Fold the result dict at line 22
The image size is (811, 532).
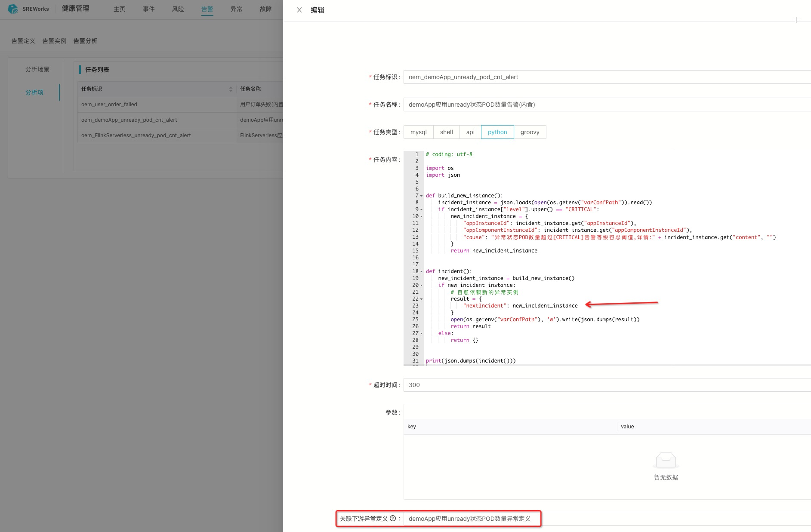[422, 299]
